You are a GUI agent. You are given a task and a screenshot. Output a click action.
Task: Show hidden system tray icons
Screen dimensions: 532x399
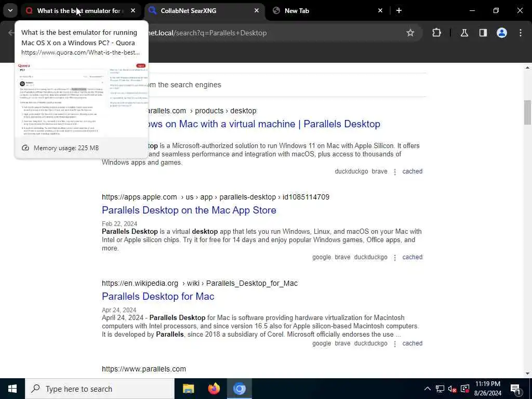point(428,389)
